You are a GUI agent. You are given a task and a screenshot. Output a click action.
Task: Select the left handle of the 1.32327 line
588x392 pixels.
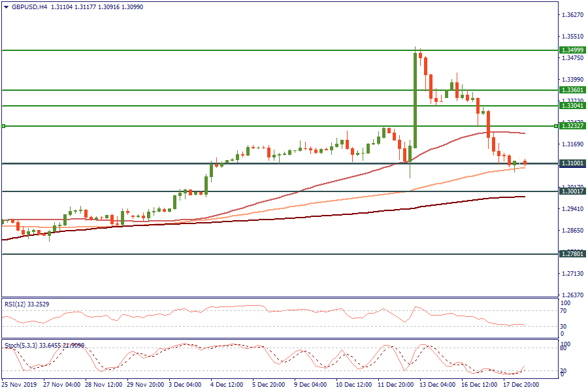point(3,126)
